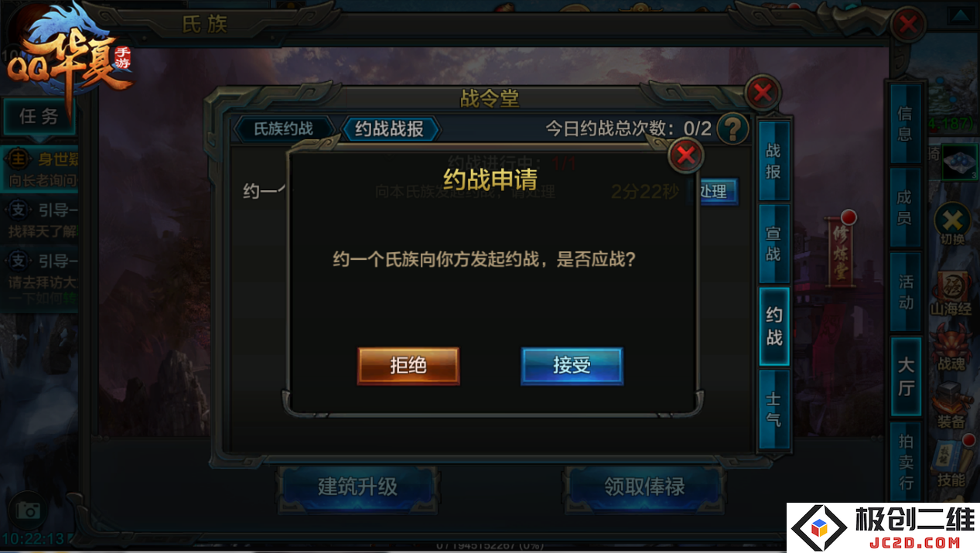Open the 技能 skills icon
This screenshot has width=980, height=553.
pos(951,464)
